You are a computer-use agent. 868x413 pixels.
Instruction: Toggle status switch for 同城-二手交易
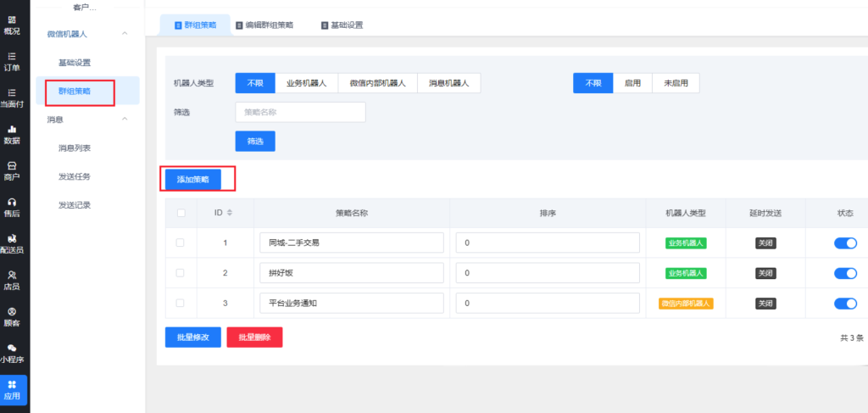click(x=845, y=243)
